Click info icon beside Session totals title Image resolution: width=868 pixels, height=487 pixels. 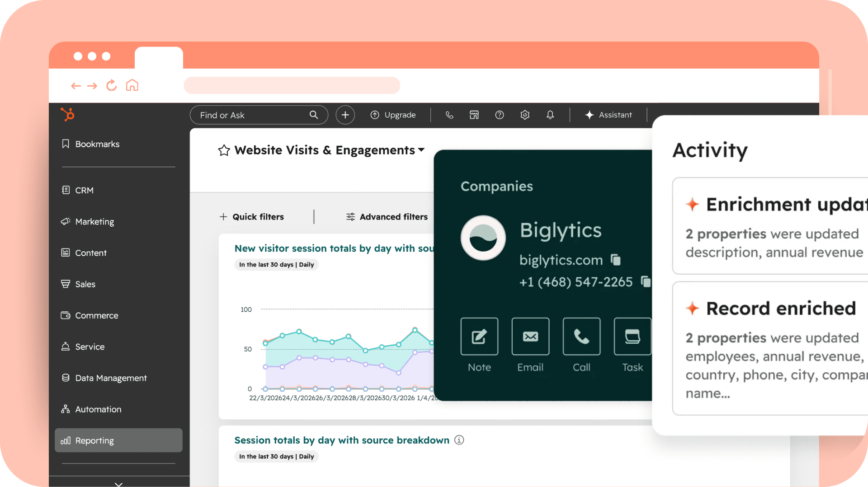(459, 440)
